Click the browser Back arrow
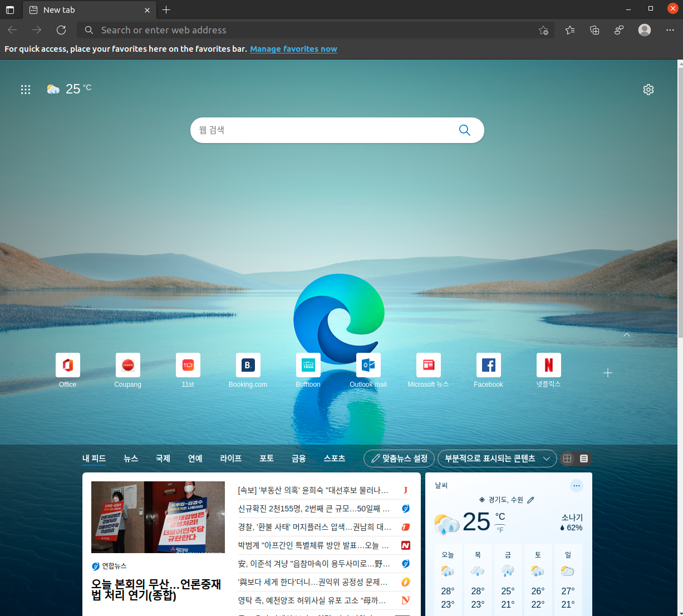Viewport: 683px width, 616px height. 12,30
